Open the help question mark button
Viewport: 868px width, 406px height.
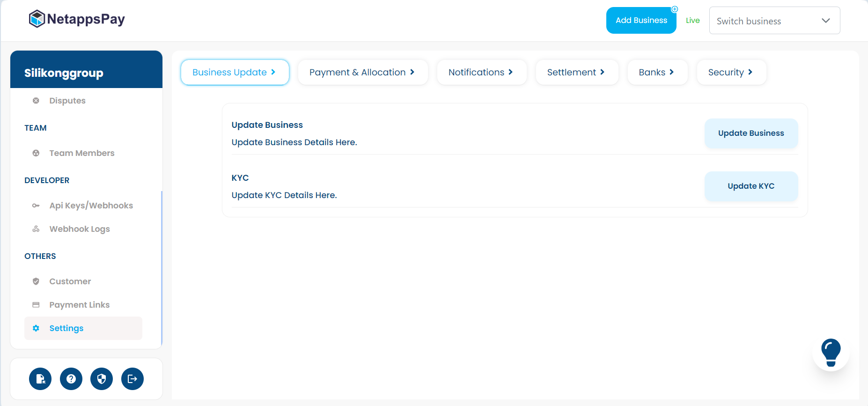tap(71, 379)
